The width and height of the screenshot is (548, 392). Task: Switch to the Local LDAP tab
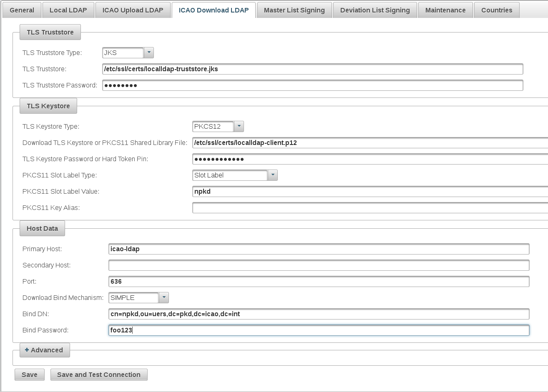pyautogui.click(x=68, y=10)
